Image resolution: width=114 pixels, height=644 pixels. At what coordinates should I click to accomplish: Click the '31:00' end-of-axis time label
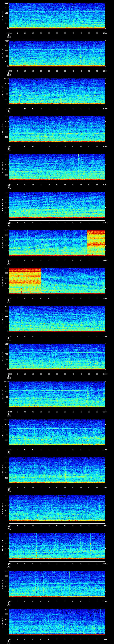[105, 639]
